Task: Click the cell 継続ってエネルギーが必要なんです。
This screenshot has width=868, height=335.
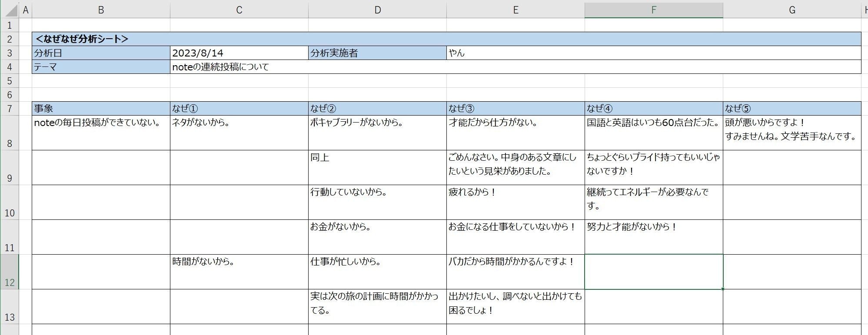Action: coord(654,202)
